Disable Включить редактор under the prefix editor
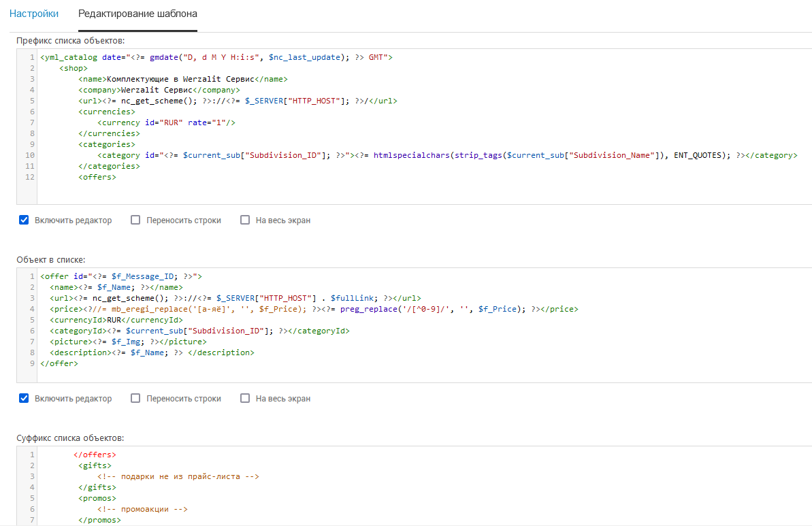Screen dimensions: 812x526 click(x=24, y=220)
